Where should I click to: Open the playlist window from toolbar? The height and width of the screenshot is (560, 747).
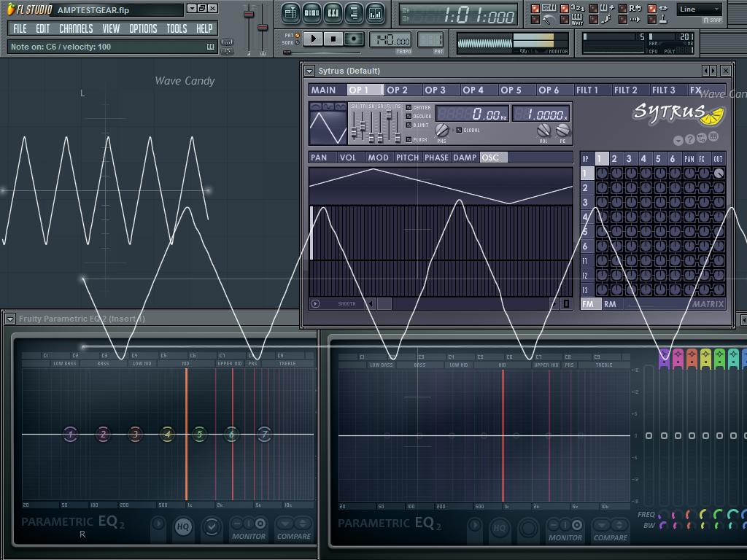tap(290, 13)
